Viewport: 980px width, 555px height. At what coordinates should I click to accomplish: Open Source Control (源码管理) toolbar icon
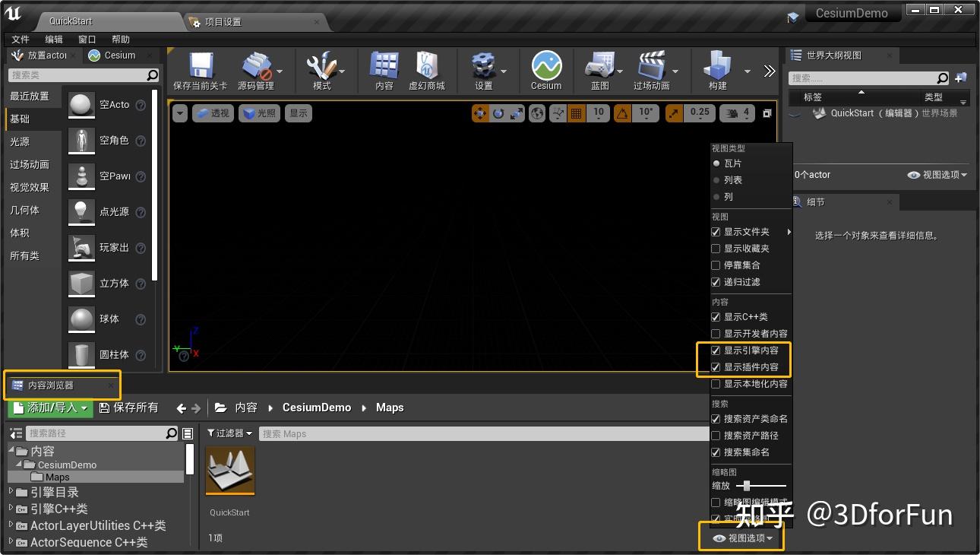(x=256, y=66)
